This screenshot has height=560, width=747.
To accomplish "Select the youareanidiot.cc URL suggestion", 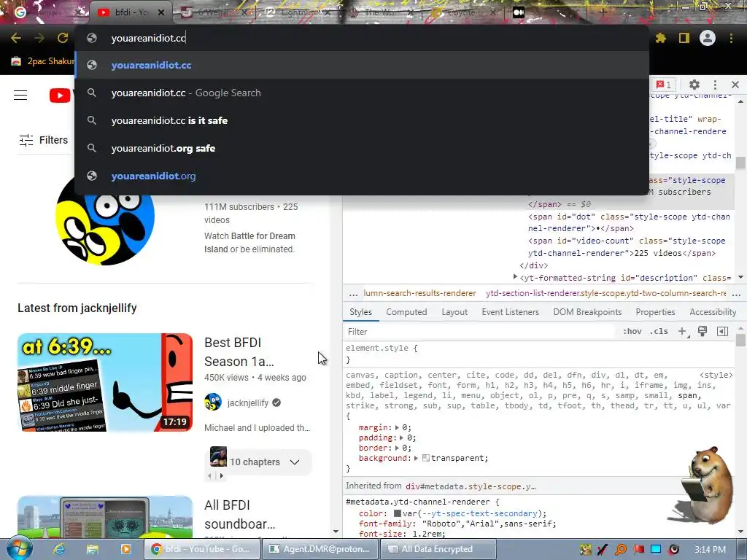I will [362, 65].
